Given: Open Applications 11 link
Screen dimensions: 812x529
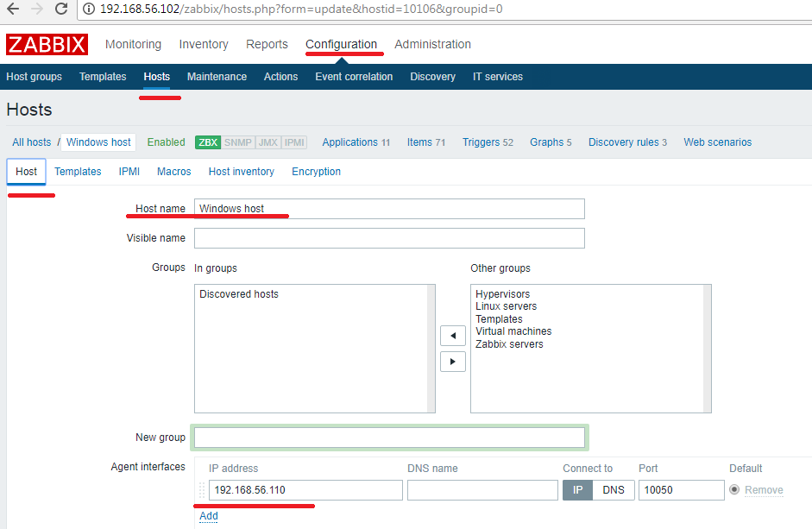Looking at the screenshot, I should pyautogui.click(x=356, y=142).
